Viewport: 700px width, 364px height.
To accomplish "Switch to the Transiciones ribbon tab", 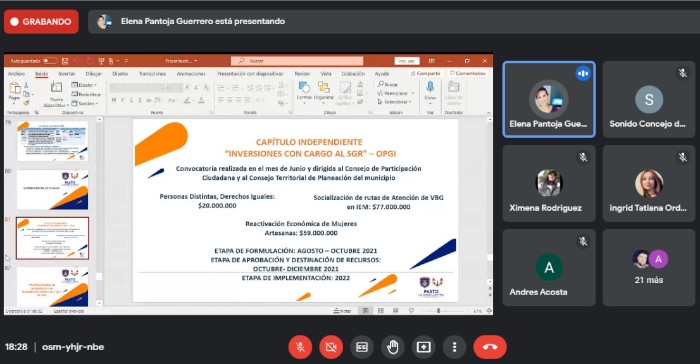I will [152, 74].
